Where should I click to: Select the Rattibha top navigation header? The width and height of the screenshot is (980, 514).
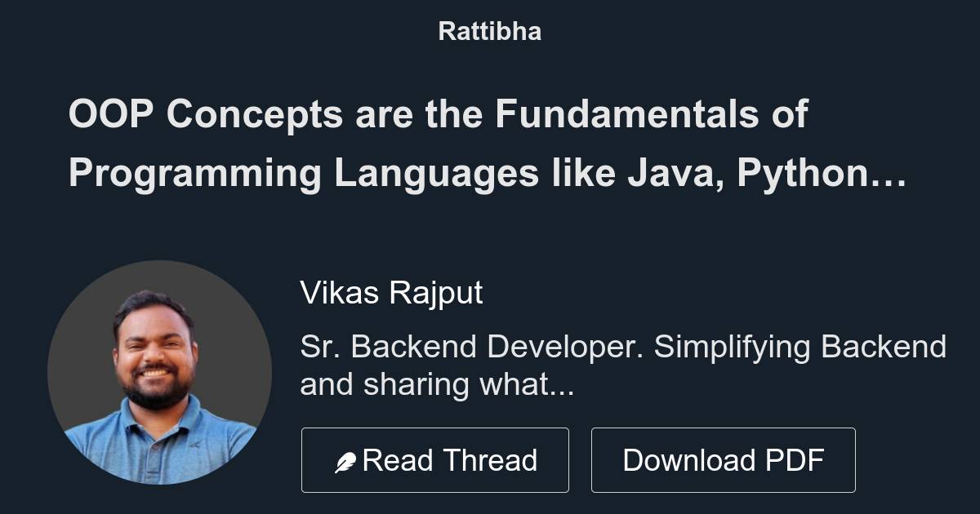(x=489, y=32)
